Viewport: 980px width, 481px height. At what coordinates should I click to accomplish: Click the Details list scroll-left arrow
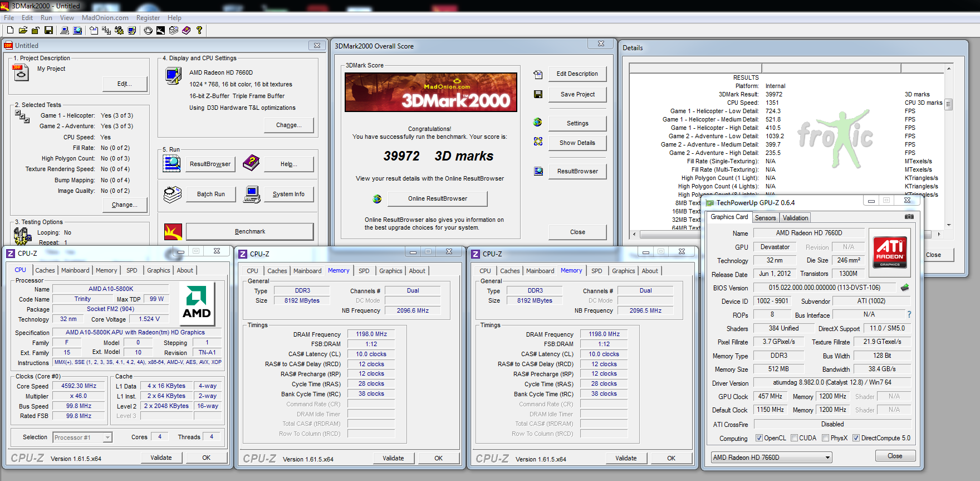point(634,234)
